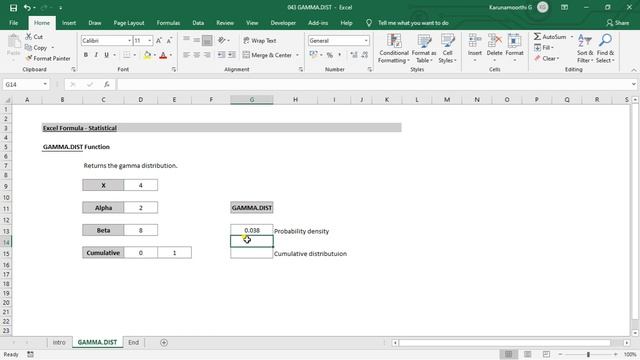
Task: Switch to the Data ribbon tab
Action: pos(198,23)
